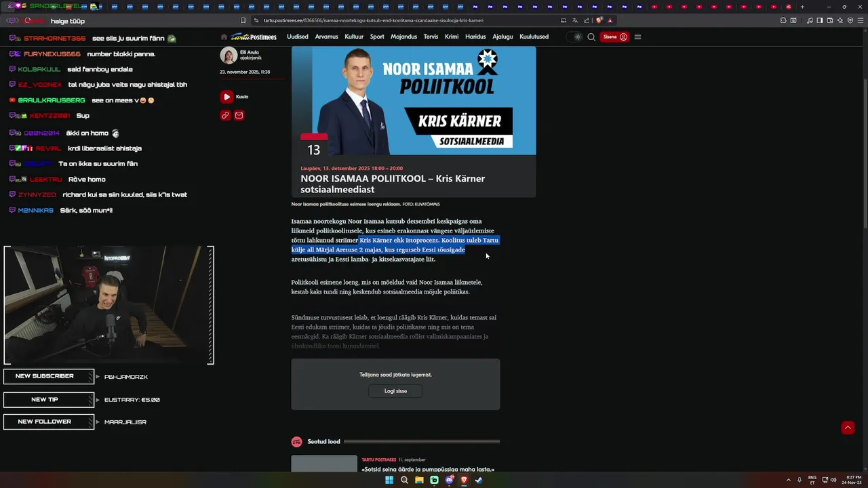Image resolution: width=868 pixels, height=488 pixels.
Task: Click the share page icon in address bar
Action: pyautogui.click(x=587, y=20)
